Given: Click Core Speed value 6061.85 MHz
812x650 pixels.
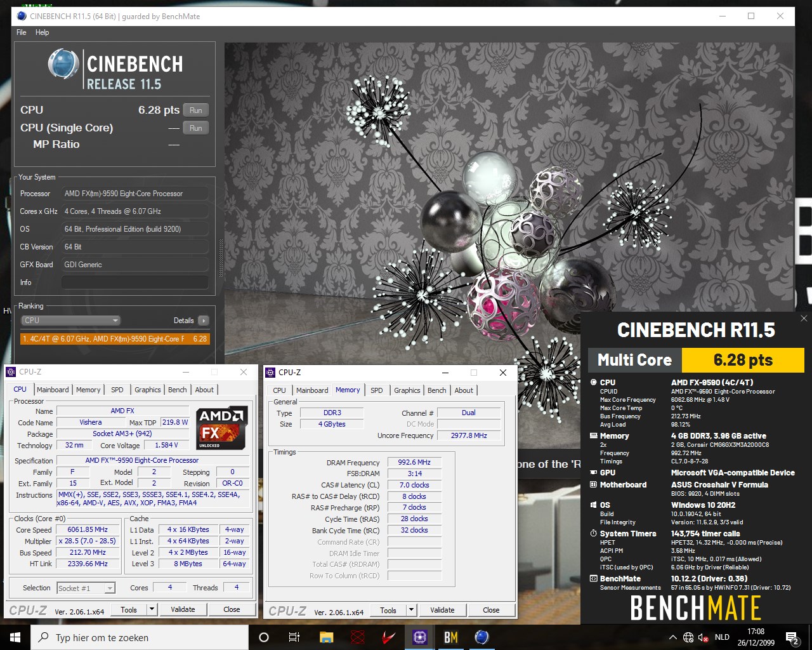Looking at the screenshot, I should click(88, 529).
